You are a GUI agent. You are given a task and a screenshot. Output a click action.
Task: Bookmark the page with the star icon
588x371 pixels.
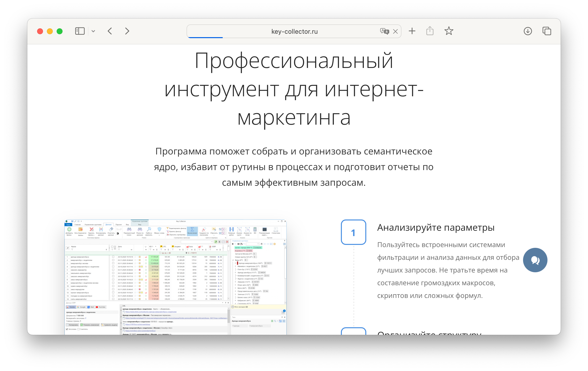tap(449, 31)
